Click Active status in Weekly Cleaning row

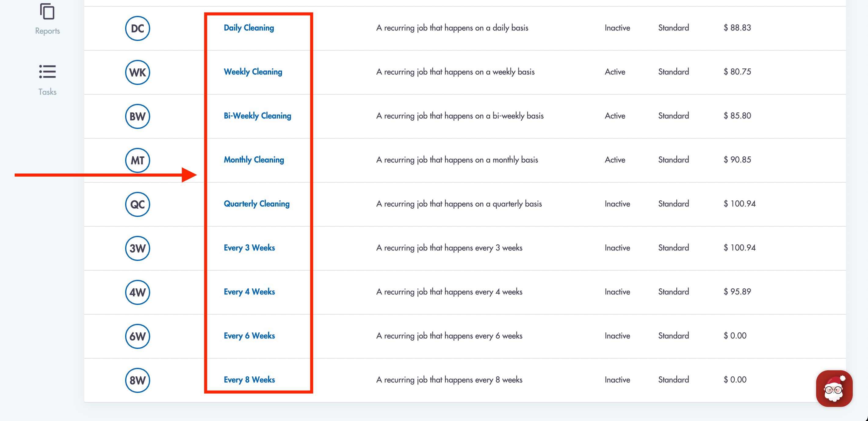coord(615,71)
